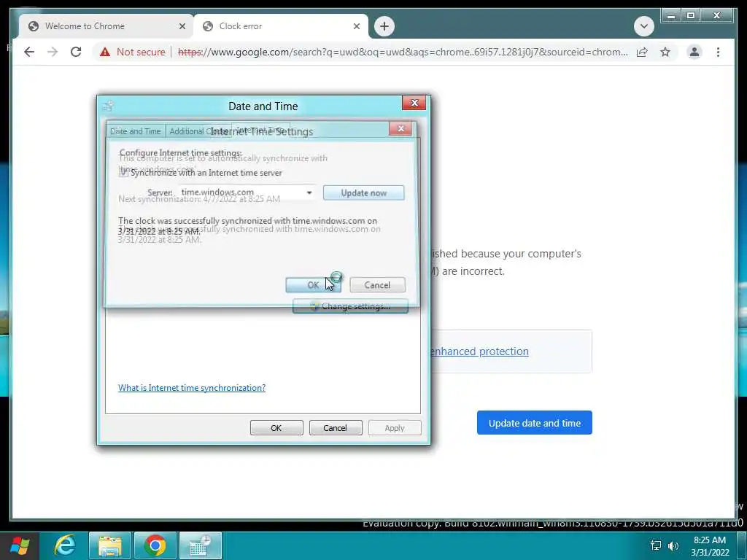Open What is Internet time synchronization link
This screenshot has width=747, height=560.
192,388
